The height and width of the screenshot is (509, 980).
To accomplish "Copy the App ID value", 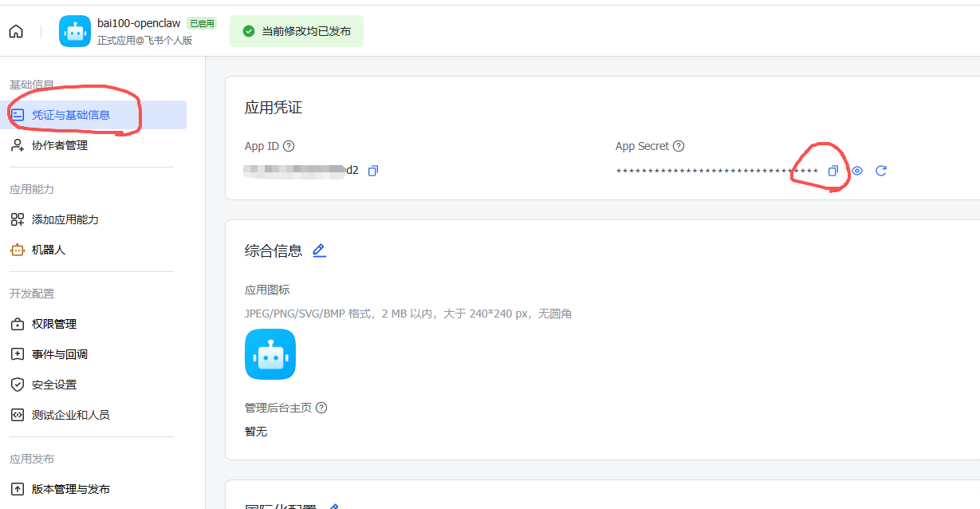I will point(373,171).
